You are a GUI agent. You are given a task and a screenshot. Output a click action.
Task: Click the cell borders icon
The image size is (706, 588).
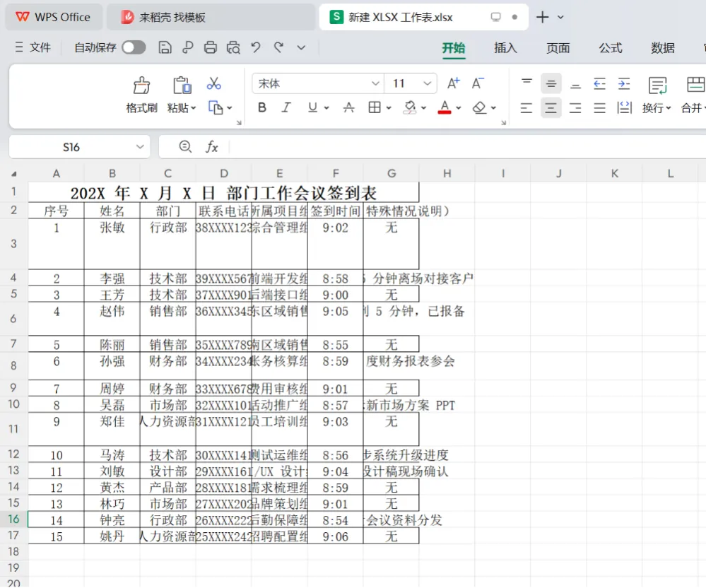click(x=375, y=107)
